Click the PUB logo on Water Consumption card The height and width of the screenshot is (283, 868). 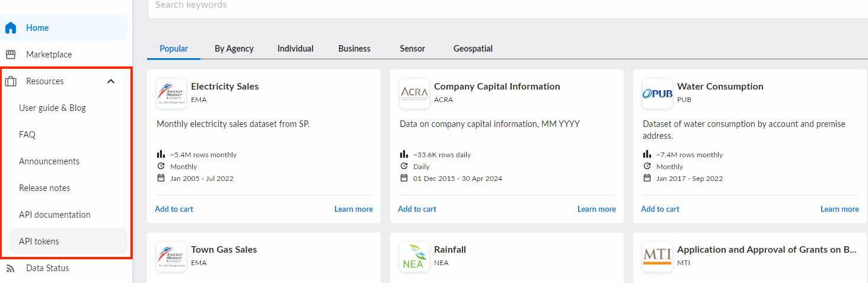pos(658,94)
